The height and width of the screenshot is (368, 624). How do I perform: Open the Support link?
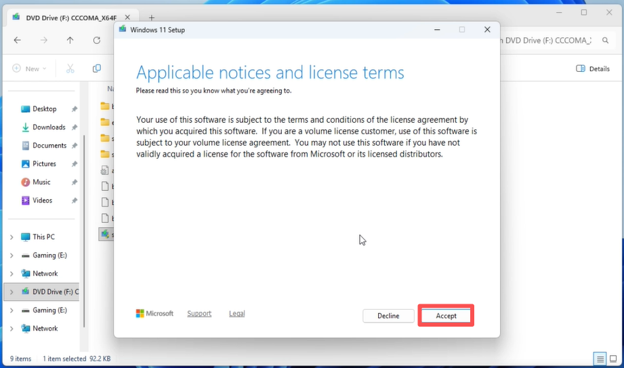pyautogui.click(x=199, y=313)
